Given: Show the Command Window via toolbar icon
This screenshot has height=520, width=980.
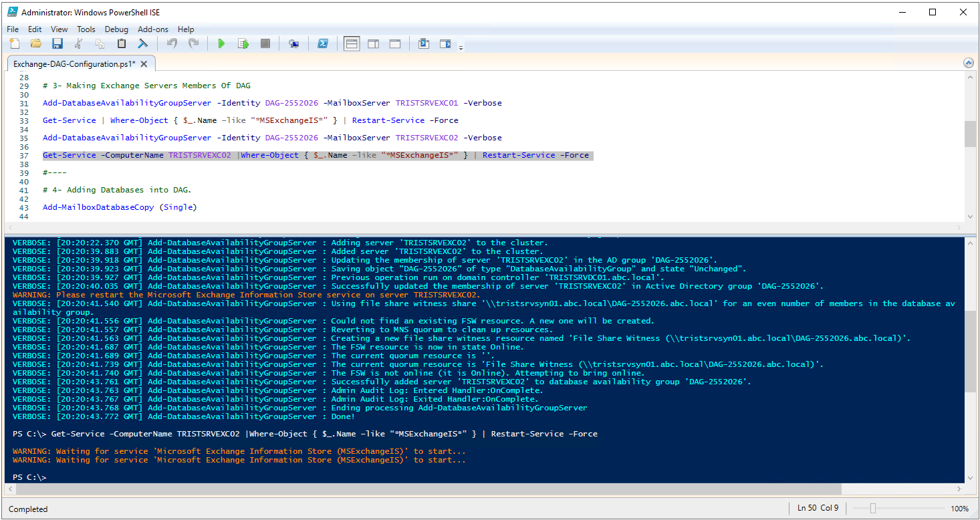Looking at the screenshot, I should pos(424,44).
